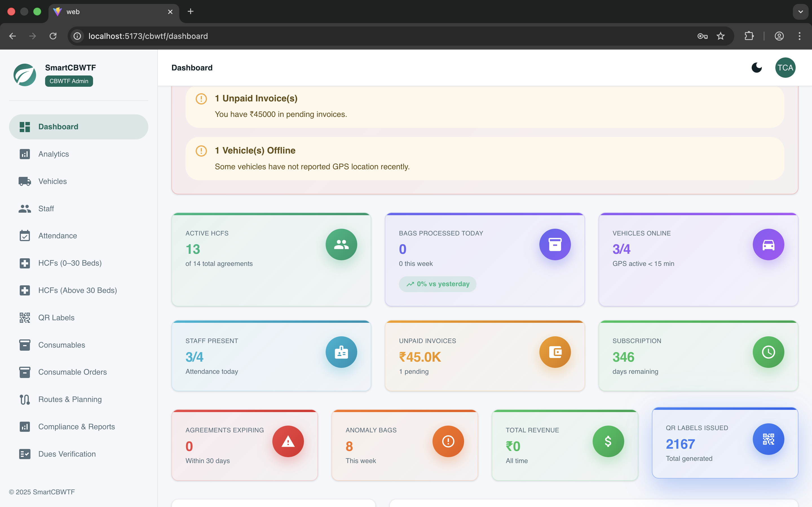
Task: Click the browser extensions puzzle icon
Action: pyautogui.click(x=749, y=36)
